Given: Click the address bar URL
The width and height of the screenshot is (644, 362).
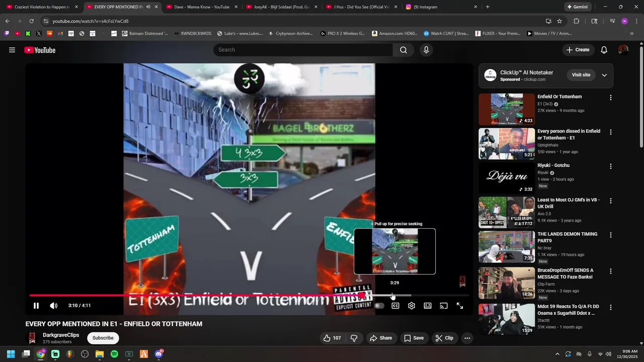Looking at the screenshot, I should click(91, 21).
